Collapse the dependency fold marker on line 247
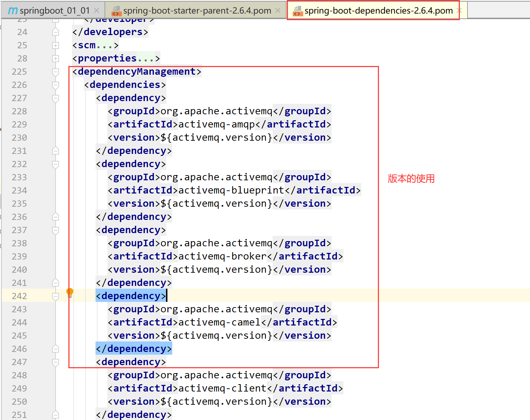Image resolution: width=530 pixels, height=420 pixels. tap(55, 362)
